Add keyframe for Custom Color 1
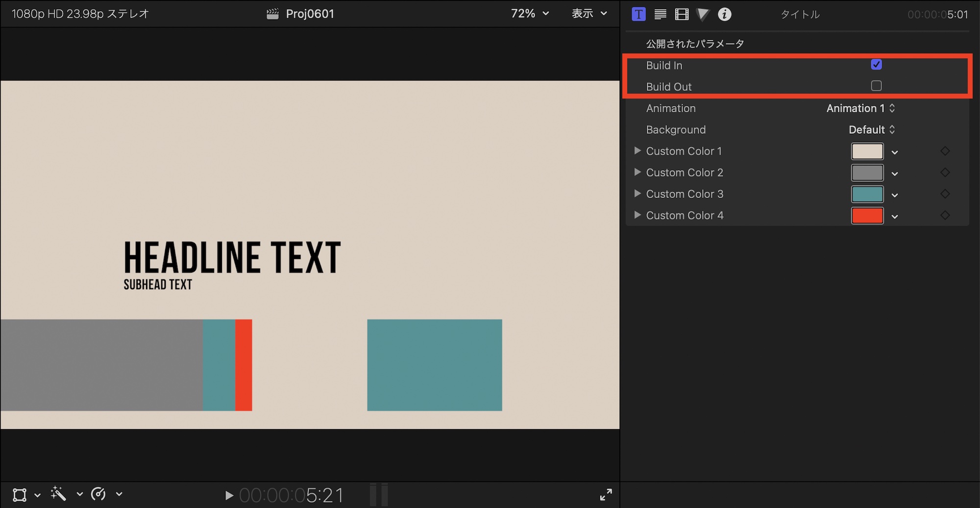 tap(945, 151)
